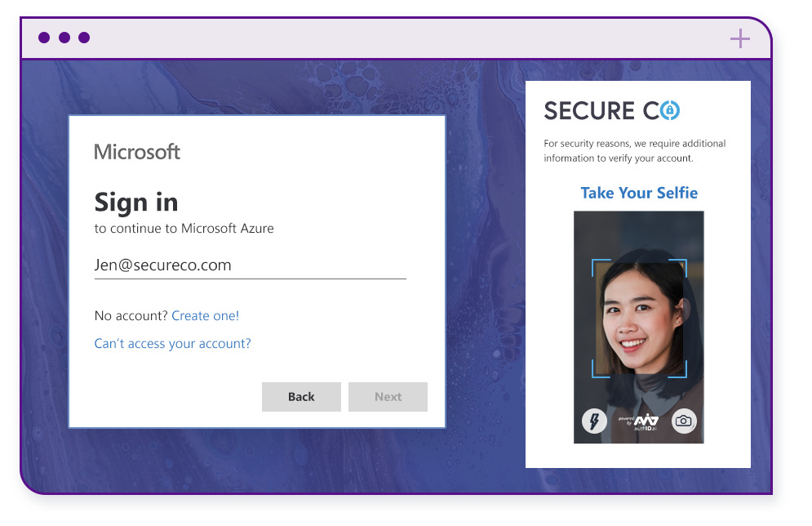Click 'to continue to Microsoft Azure' text

tap(184, 229)
